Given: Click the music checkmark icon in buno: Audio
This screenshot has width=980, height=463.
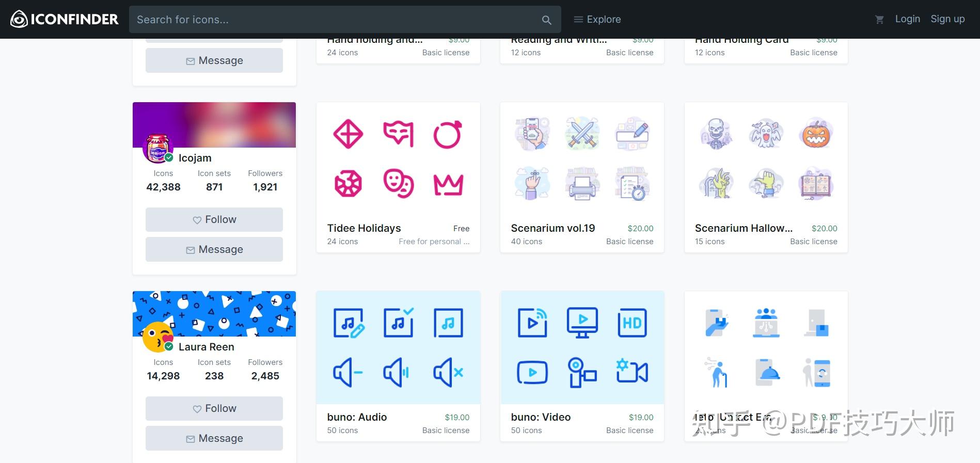Looking at the screenshot, I should pyautogui.click(x=398, y=323).
